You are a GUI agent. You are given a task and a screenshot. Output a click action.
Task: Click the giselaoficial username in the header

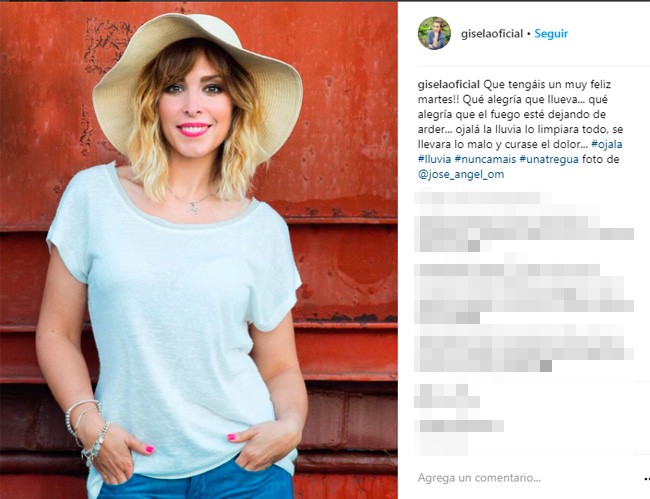[x=491, y=34]
